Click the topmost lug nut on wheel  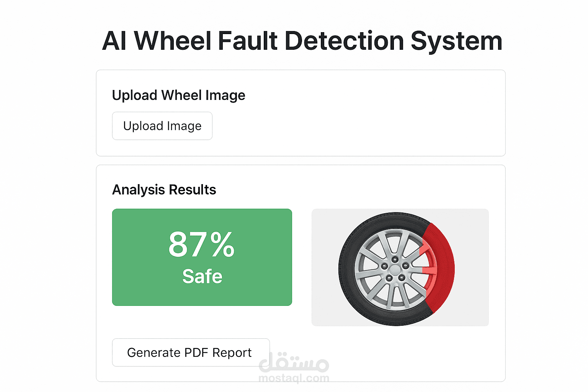tap(395, 260)
